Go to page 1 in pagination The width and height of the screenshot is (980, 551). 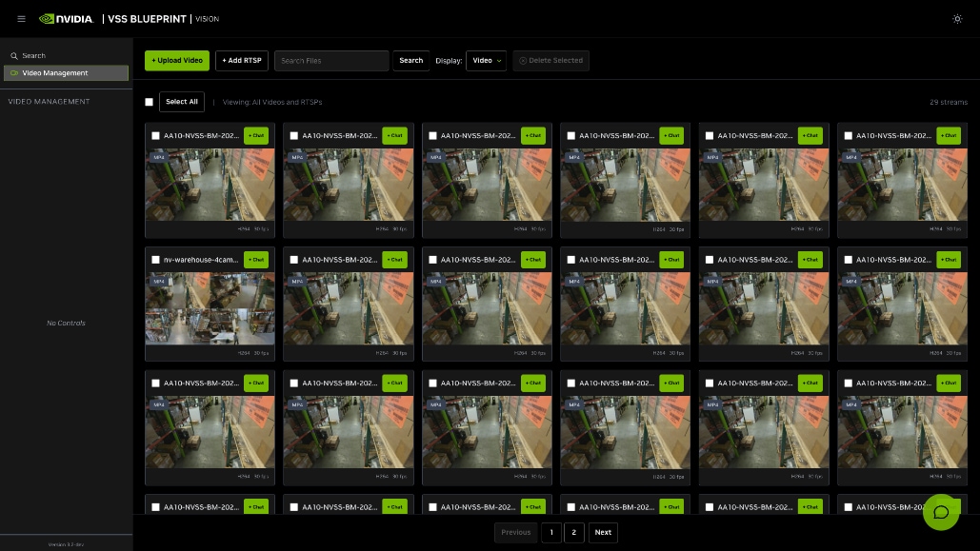[x=551, y=532]
